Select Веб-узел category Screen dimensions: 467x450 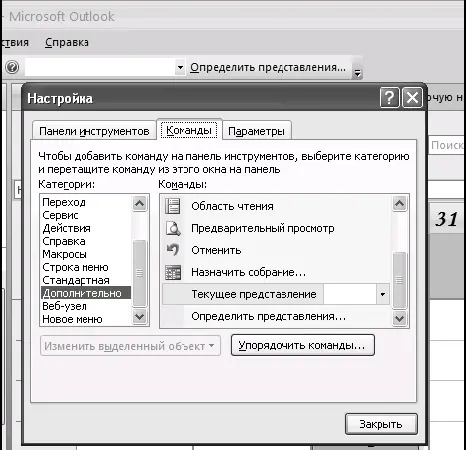(x=86, y=306)
